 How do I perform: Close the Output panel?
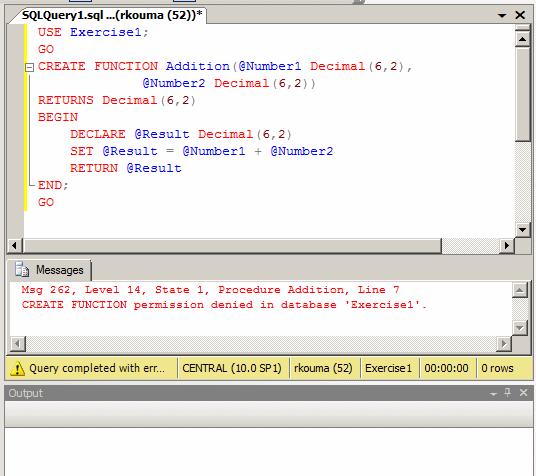[523, 393]
